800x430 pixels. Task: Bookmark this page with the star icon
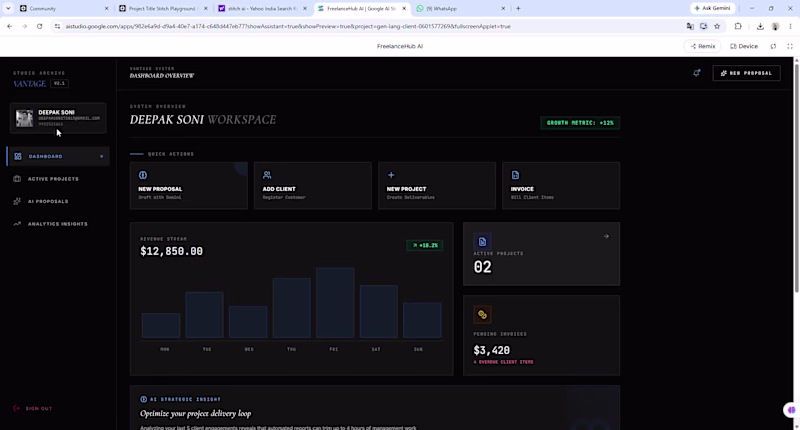(x=717, y=26)
